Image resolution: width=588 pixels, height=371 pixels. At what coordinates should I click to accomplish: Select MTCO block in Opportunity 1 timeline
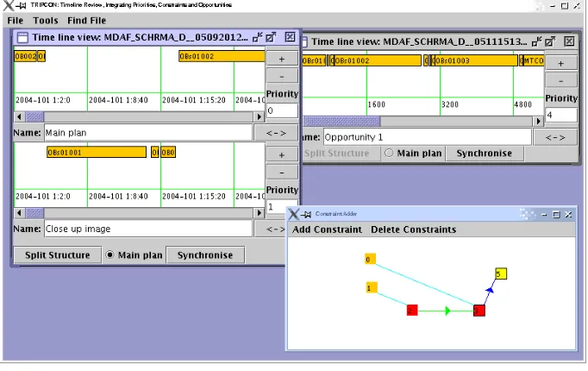tap(533, 60)
